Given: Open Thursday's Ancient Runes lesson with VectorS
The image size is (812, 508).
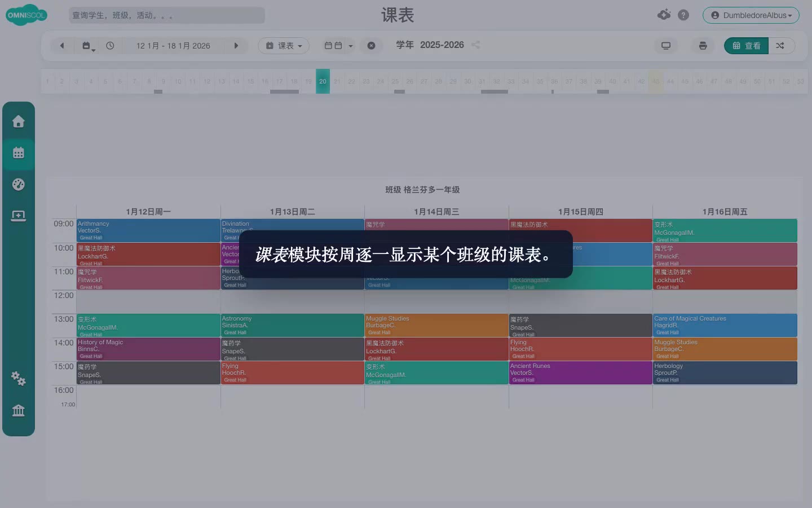Looking at the screenshot, I should pyautogui.click(x=581, y=373).
